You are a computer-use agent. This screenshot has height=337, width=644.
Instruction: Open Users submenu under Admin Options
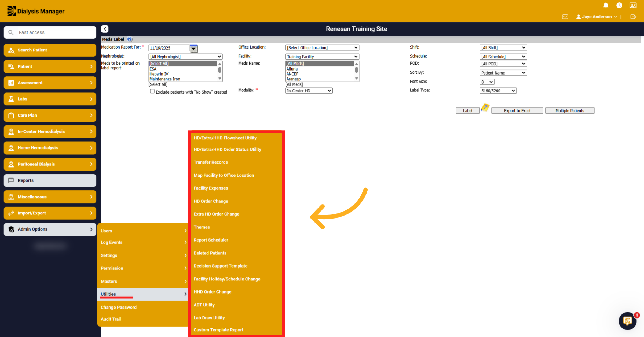143,231
